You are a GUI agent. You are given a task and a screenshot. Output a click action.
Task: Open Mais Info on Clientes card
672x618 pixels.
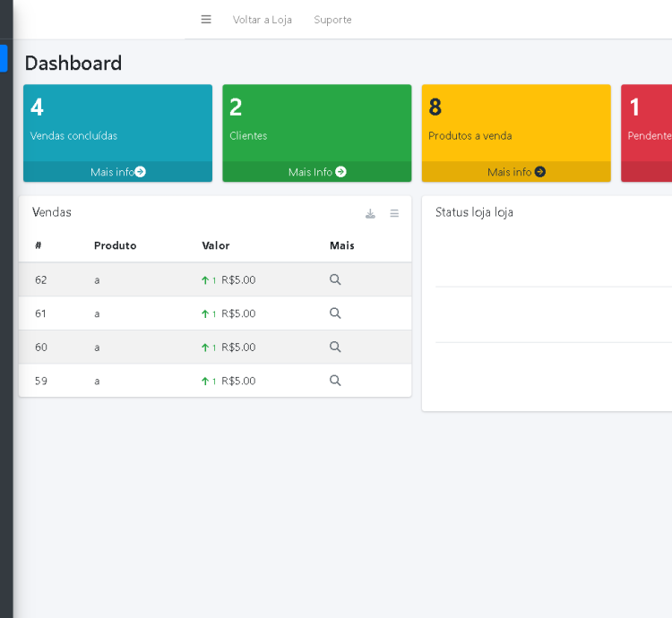(x=316, y=172)
